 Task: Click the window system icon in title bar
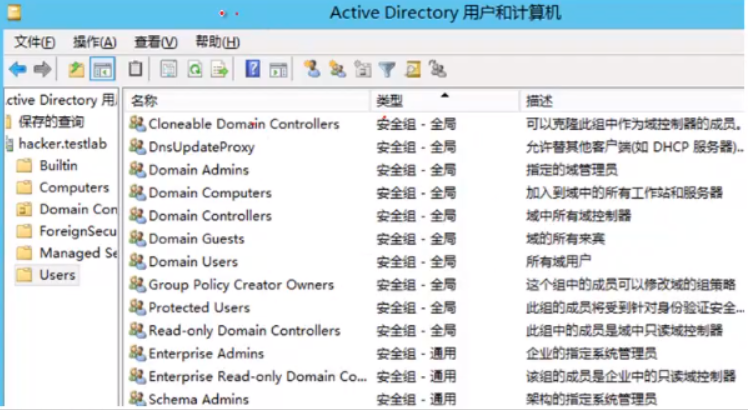click(14, 12)
